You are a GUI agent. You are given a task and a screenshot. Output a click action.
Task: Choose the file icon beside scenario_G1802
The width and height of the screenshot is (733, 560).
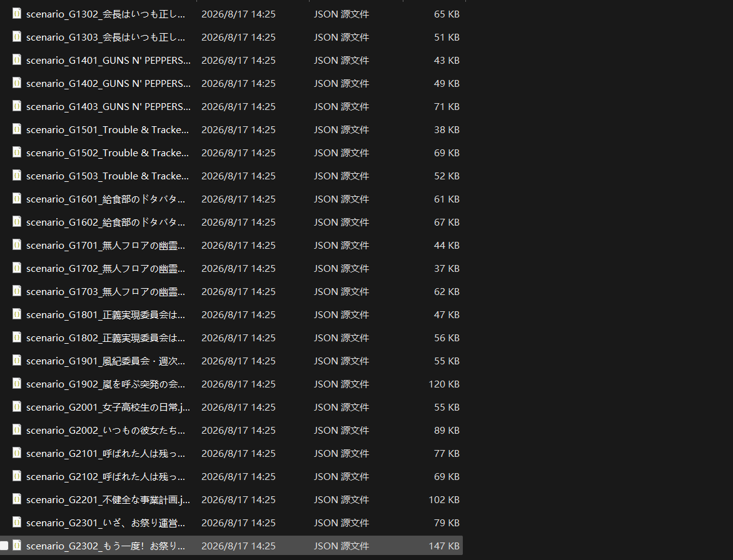17,337
